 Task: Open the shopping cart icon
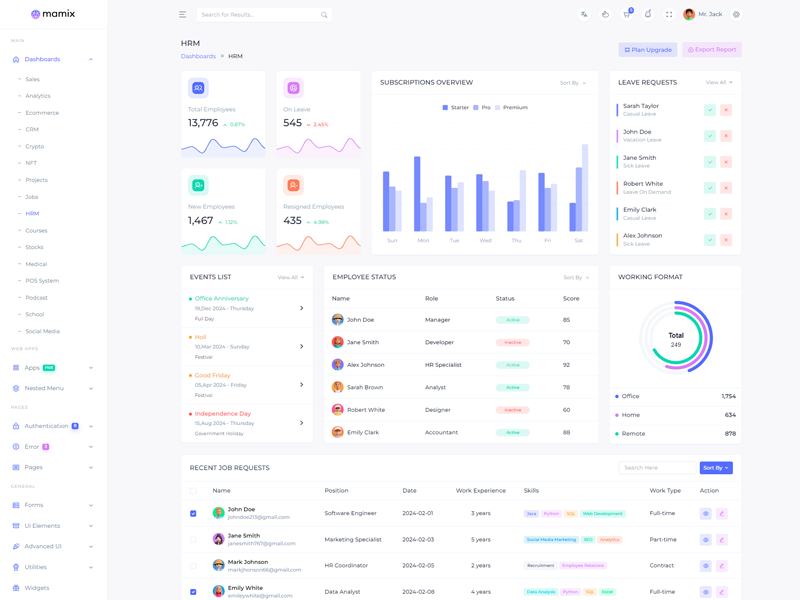[626, 15]
